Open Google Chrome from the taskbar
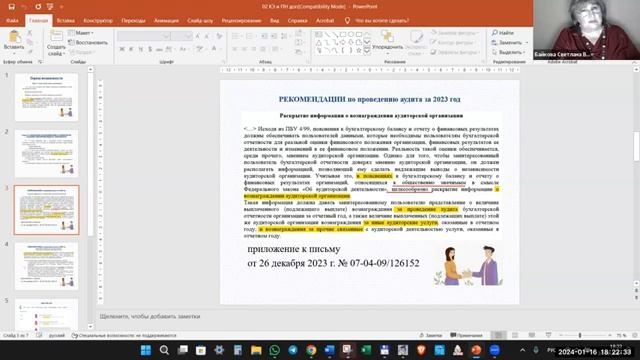Image resolution: width=640 pixels, height=360 pixels. point(311,350)
